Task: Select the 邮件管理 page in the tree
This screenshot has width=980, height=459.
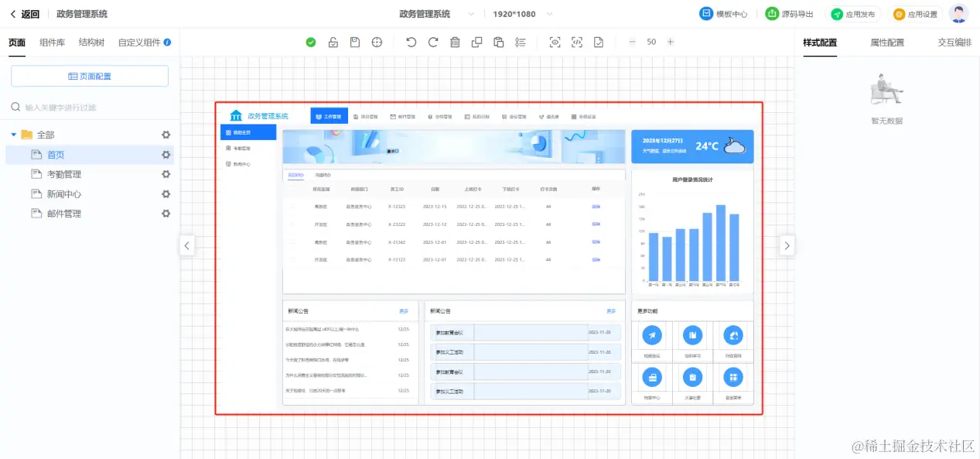Action: coord(64,214)
